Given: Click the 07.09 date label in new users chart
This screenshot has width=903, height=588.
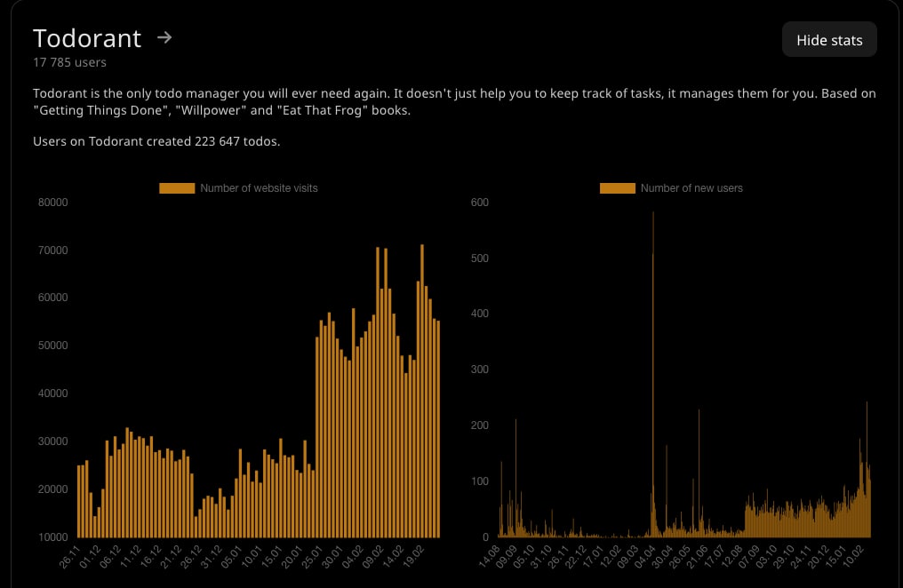Looking at the screenshot, I should click(748, 557).
